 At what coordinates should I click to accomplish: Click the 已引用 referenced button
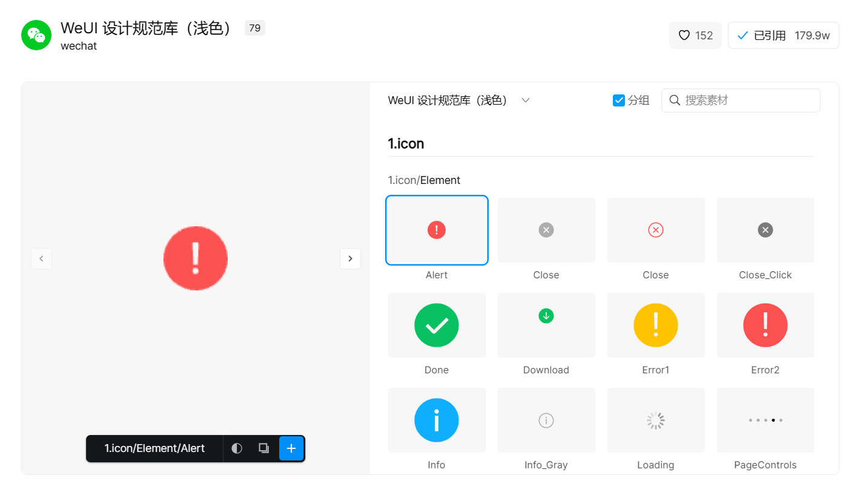783,36
